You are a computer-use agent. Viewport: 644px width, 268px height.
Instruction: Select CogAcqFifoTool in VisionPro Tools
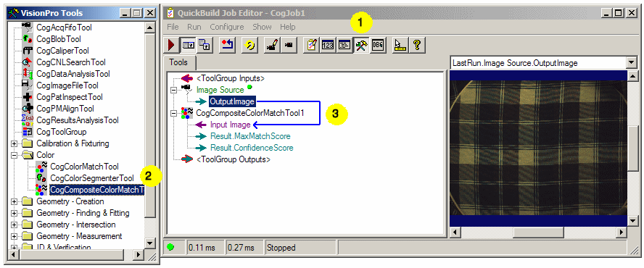click(64, 28)
